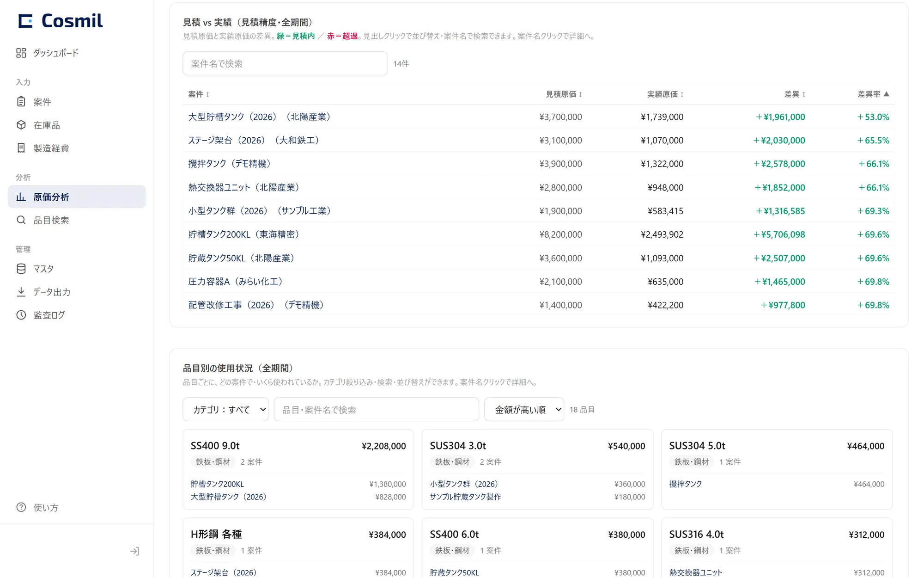
Task: Click the SUS316 4.0t card title
Action: pos(697,535)
